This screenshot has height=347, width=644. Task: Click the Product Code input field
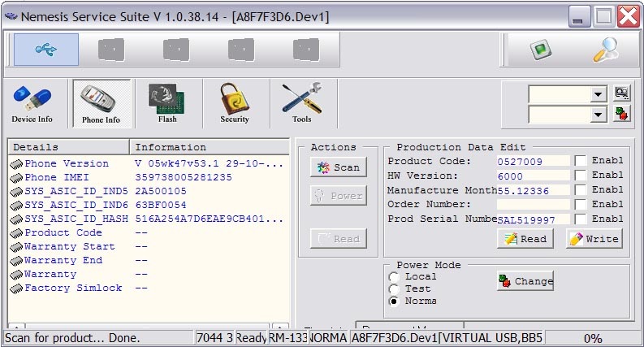pos(533,162)
